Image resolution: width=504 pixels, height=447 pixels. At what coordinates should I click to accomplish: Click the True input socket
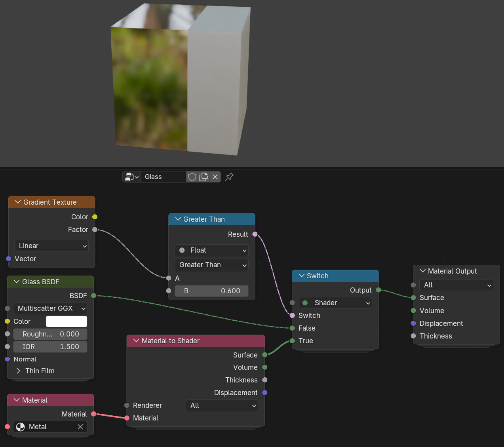coord(292,340)
